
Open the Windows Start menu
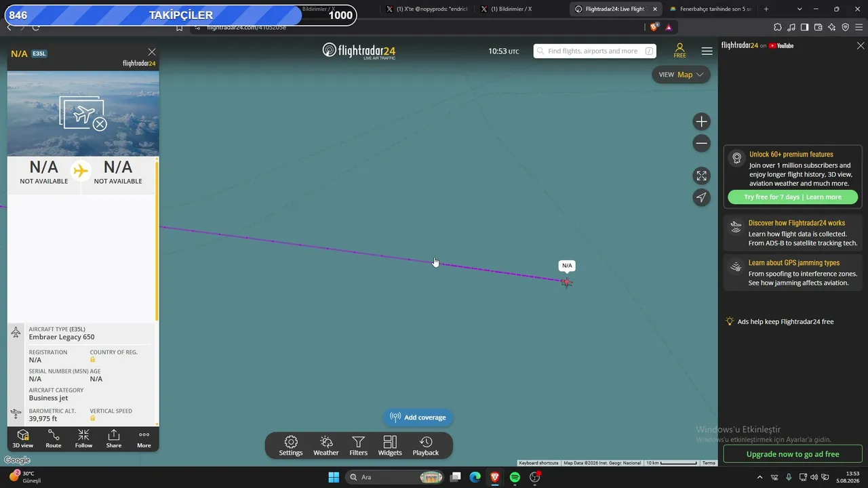[x=334, y=477]
